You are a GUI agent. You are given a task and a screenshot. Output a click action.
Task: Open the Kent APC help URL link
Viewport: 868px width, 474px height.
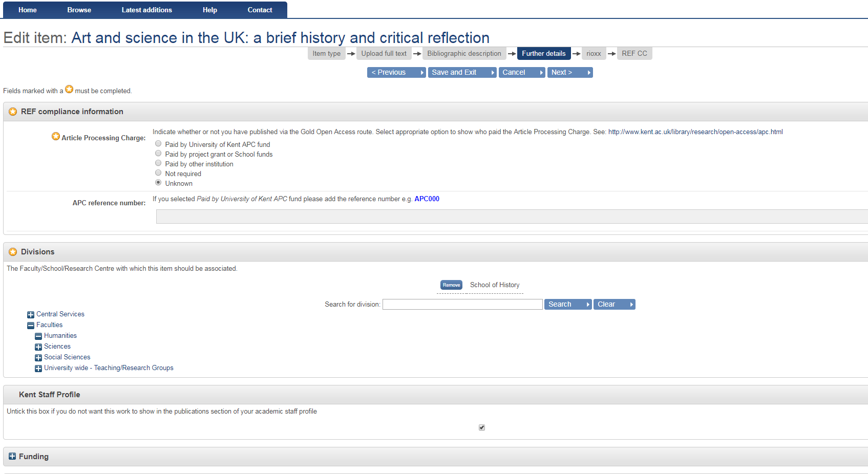tap(695, 132)
